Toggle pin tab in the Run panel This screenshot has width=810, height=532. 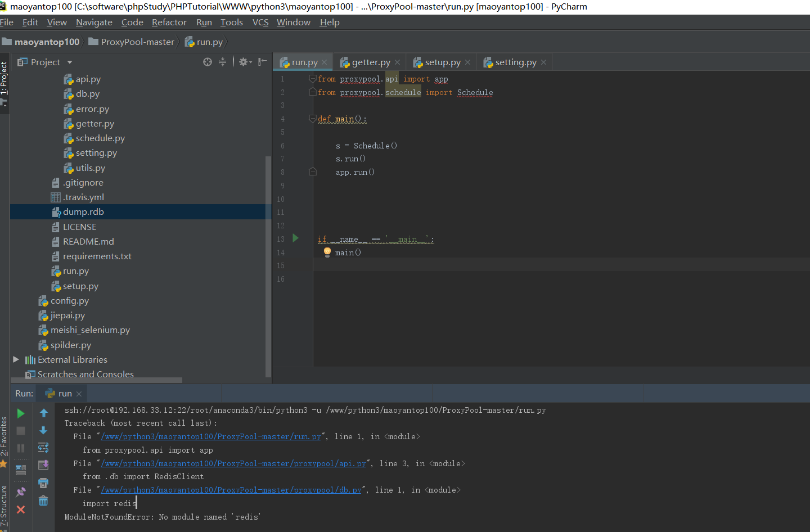pos(21,492)
